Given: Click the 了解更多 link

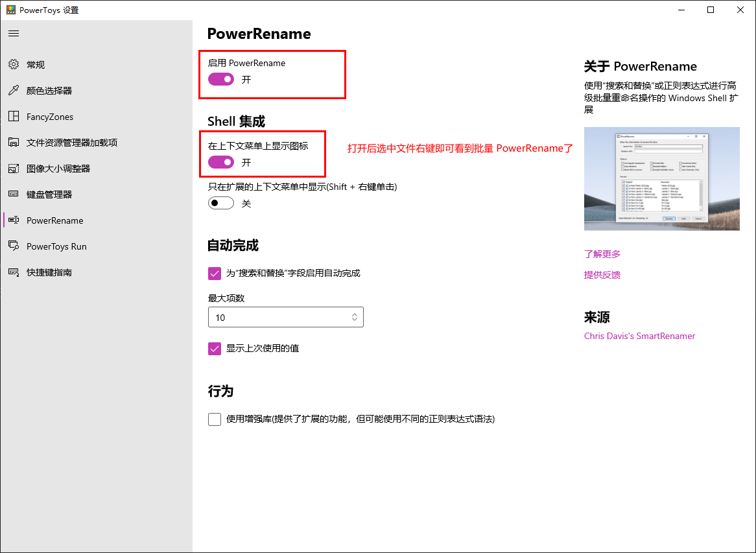Looking at the screenshot, I should (x=602, y=254).
